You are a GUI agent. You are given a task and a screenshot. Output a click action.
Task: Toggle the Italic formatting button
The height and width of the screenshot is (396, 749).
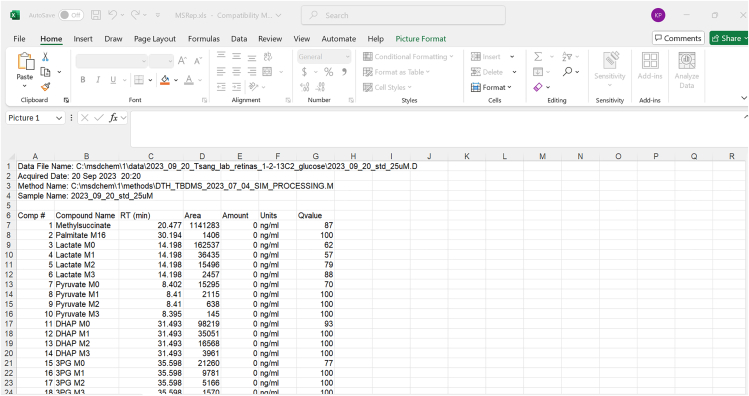click(x=98, y=80)
